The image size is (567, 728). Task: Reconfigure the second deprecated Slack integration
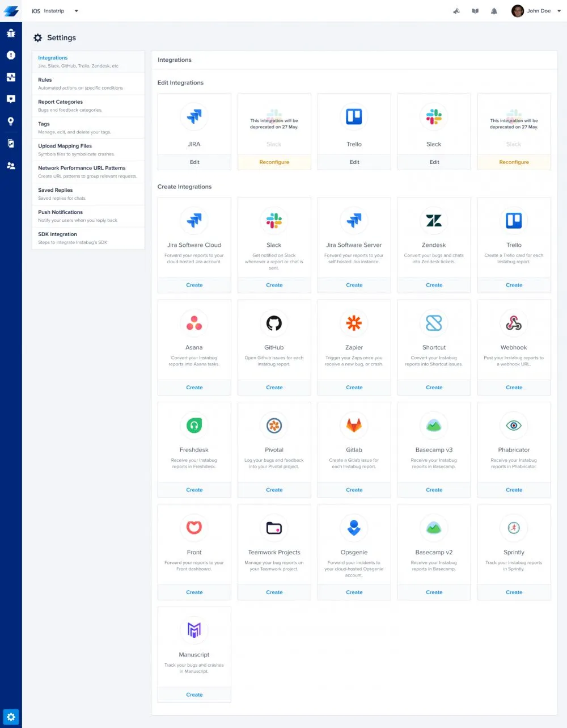514,162
